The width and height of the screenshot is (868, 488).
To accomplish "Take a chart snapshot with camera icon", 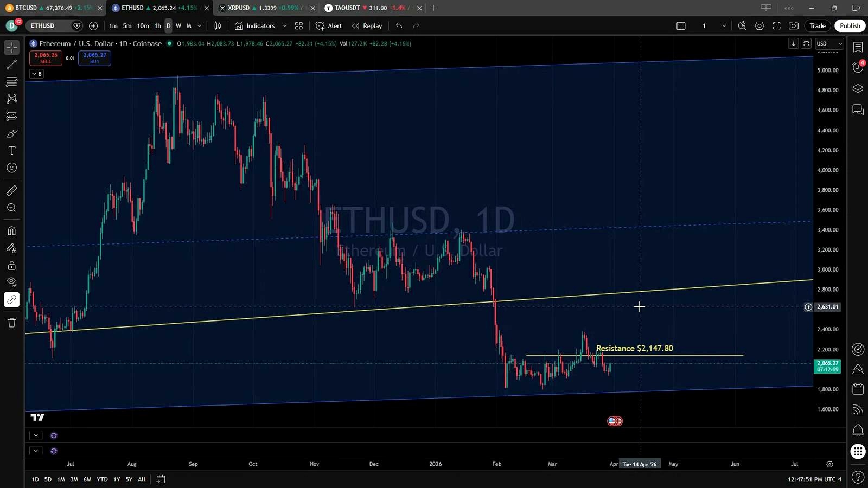I will (x=794, y=25).
